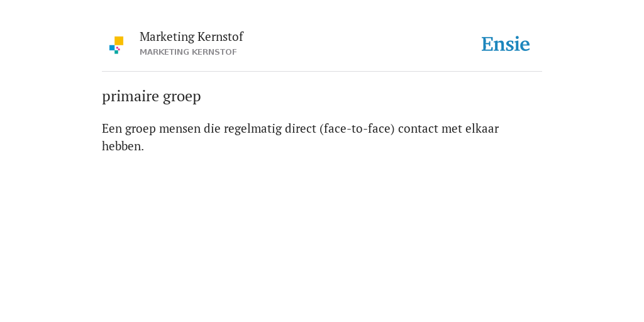Click the Marketing Kernstof colorful squares logo
This screenshot has height=322, width=644.
pos(116,45)
